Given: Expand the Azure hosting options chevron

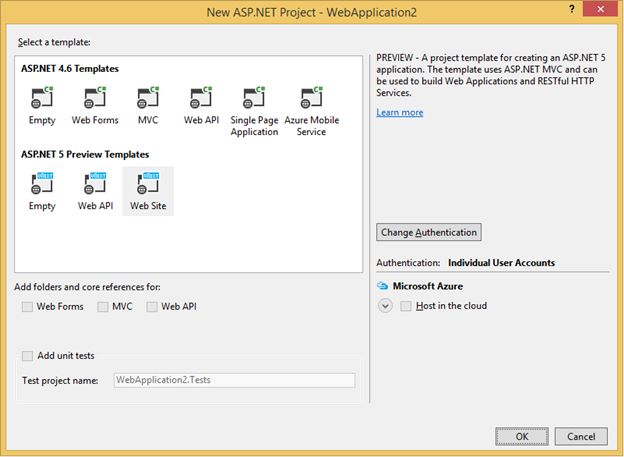Looking at the screenshot, I should click(x=385, y=306).
